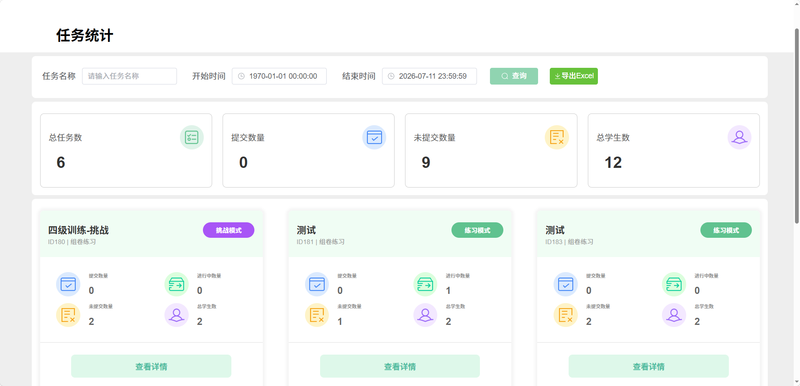
Task: Click the purple 挑战模式 badge
Action: tap(229, 230)
